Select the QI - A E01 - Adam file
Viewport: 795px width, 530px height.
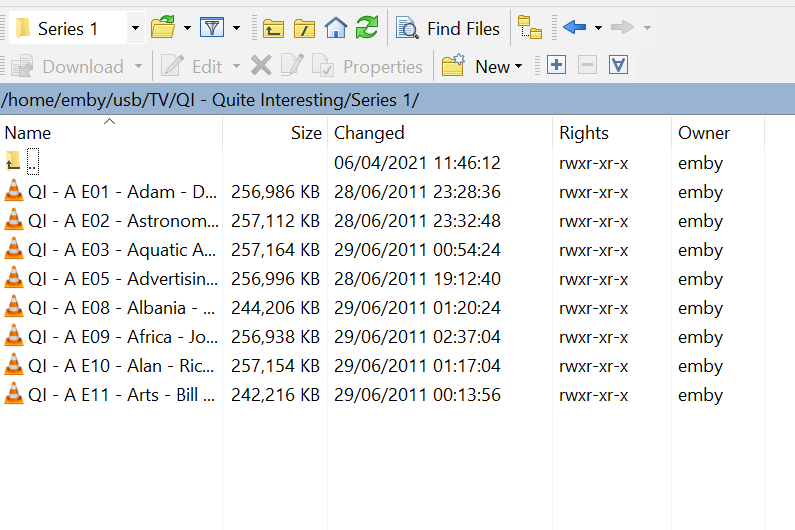click(120, 192)
